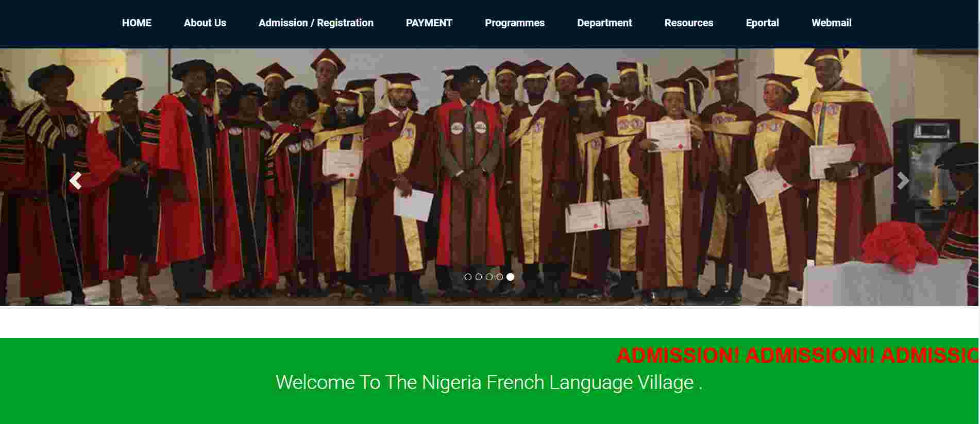Open the HOME menu item
Image resolution: width=980 pixels, height=424 pixels.
coord(137,23)
